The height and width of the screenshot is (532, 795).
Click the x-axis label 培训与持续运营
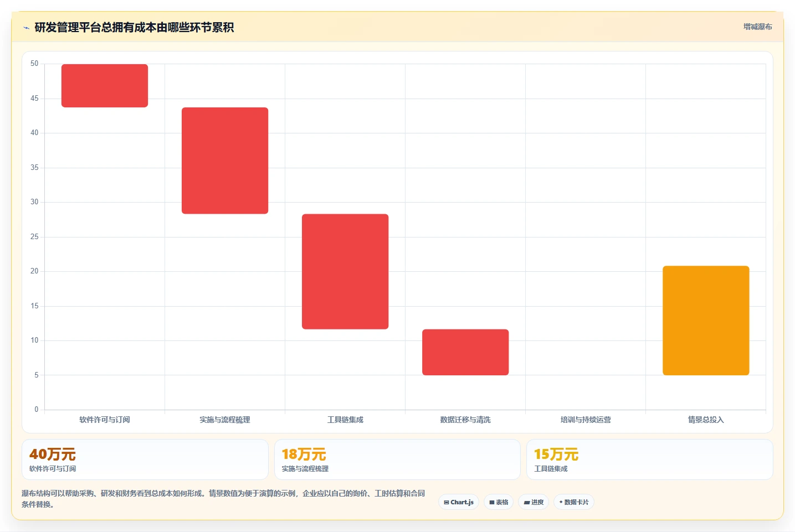(x=586, y=420)
